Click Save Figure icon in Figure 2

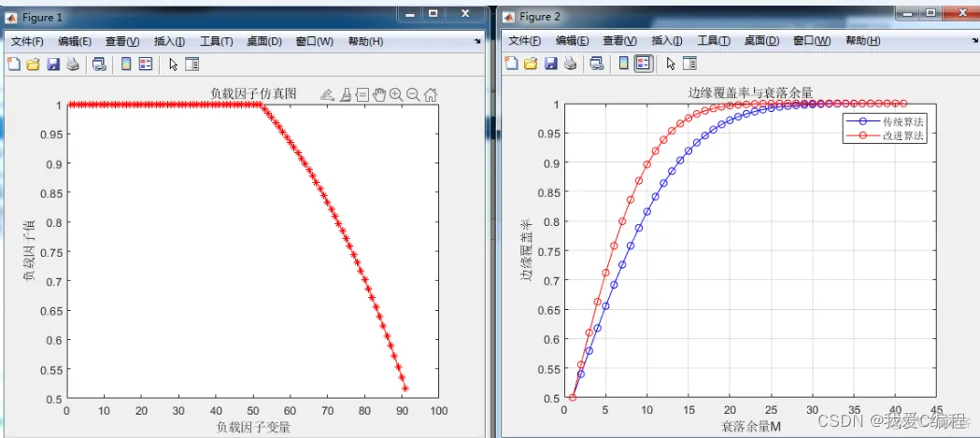(x=550, y=64)
